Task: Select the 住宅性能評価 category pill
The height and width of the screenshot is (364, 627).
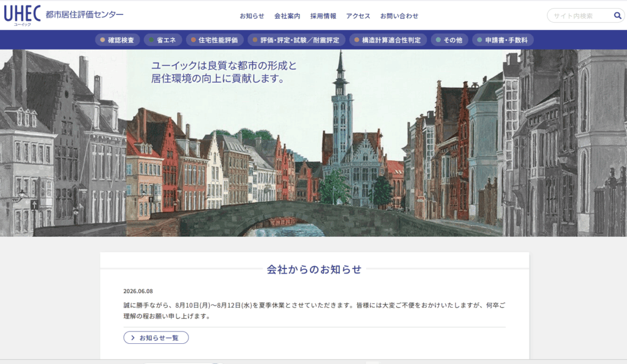Action: (x=215, y=40)
